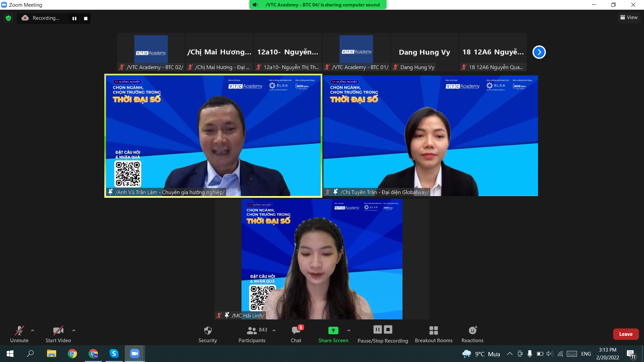644x362 pixels.
Task: Open Skype from the taskbar
Action: 114,353
